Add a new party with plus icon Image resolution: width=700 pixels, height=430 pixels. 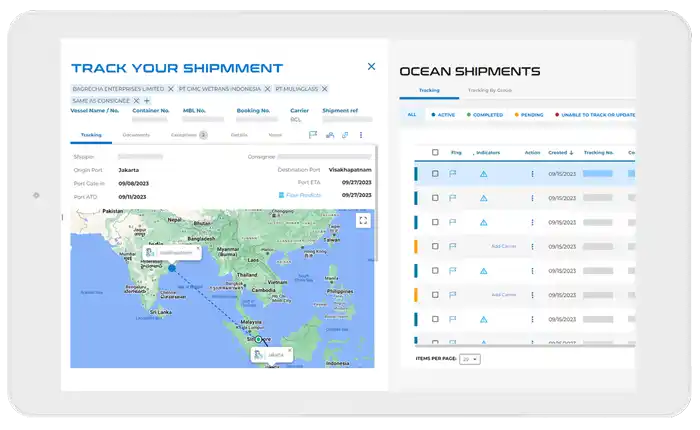pyautogui.click(x=147, y=101)
